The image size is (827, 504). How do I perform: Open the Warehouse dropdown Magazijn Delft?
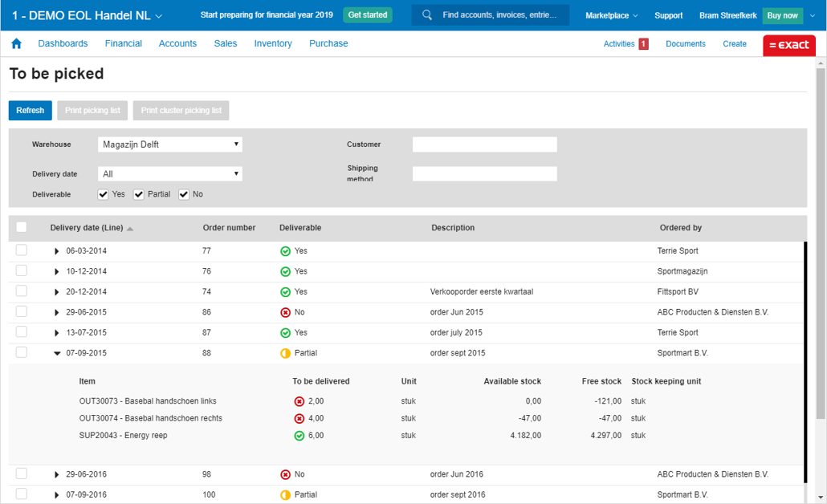170,144
